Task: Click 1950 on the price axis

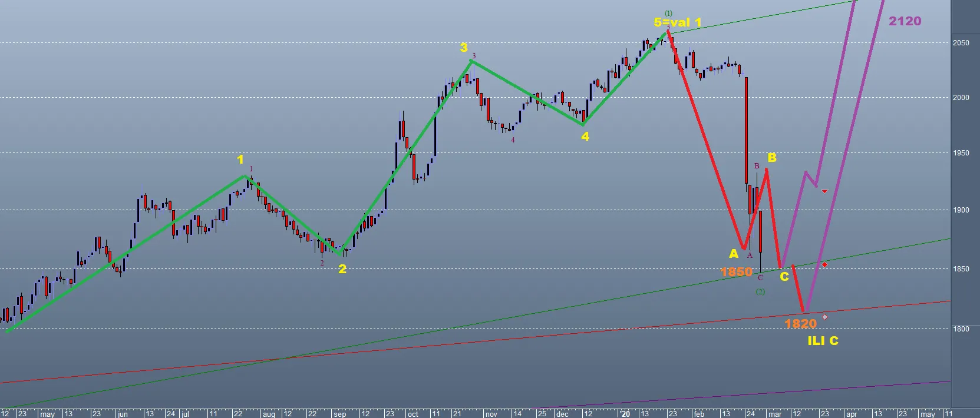Action: [x=961, y=153]
